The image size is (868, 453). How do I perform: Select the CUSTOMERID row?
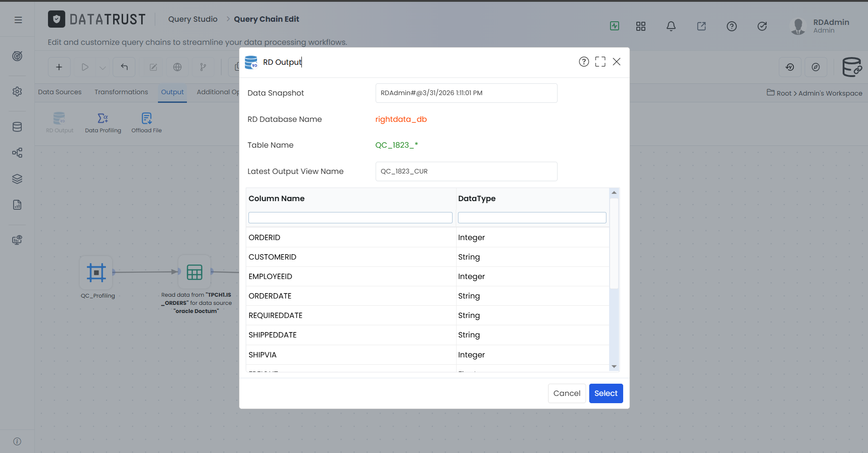point(428,257)
